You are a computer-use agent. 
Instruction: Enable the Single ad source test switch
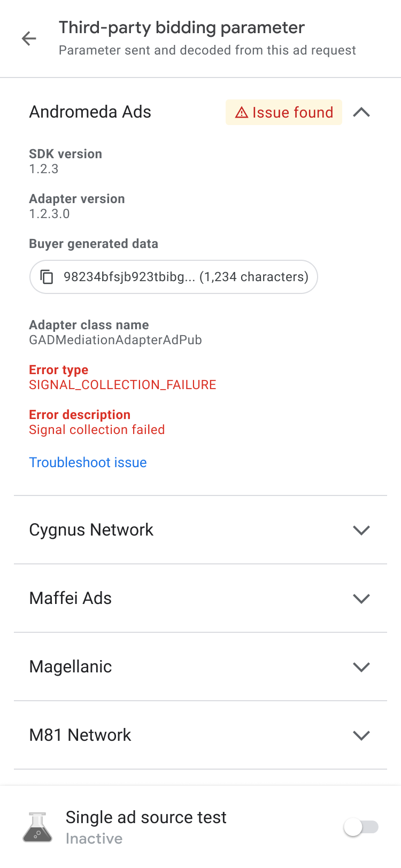[361, 827]
